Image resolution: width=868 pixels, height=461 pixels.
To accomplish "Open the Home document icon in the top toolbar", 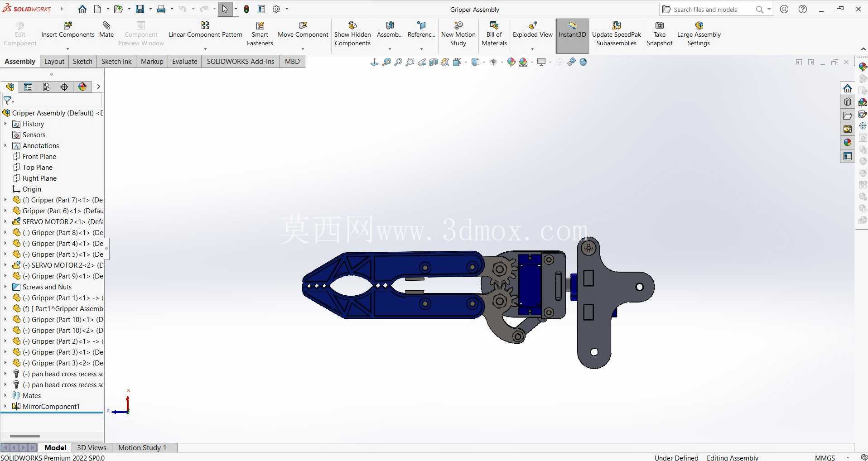I will [82, 9].
